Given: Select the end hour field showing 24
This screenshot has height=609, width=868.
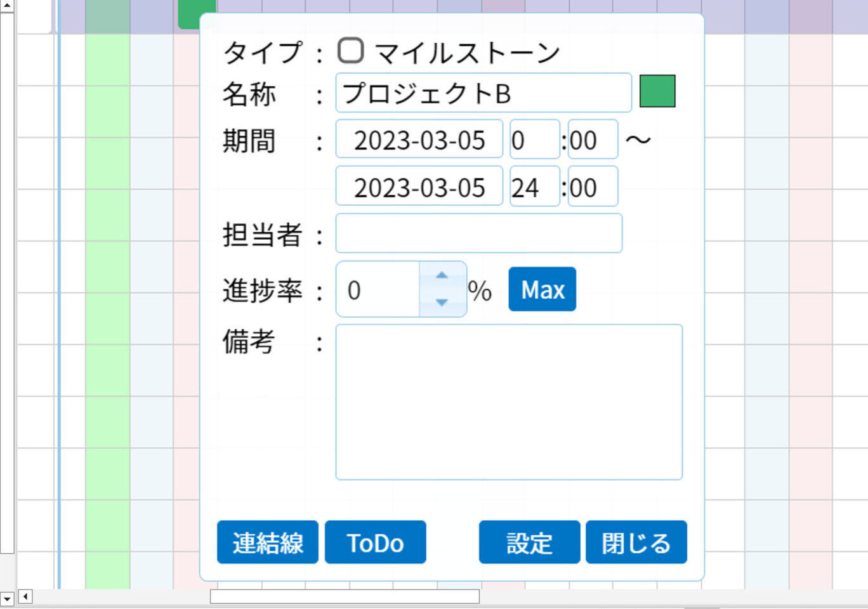Looking at the screenshot, I should [534, 187].
